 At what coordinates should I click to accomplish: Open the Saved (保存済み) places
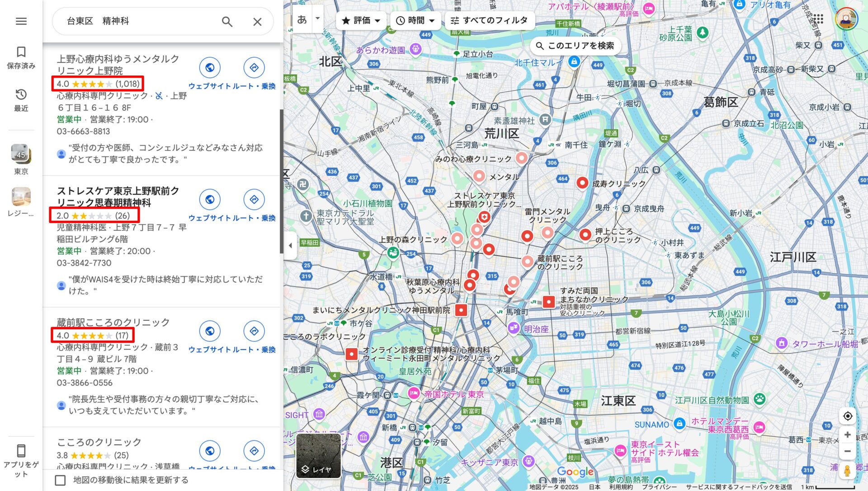(x=21, y=57)
